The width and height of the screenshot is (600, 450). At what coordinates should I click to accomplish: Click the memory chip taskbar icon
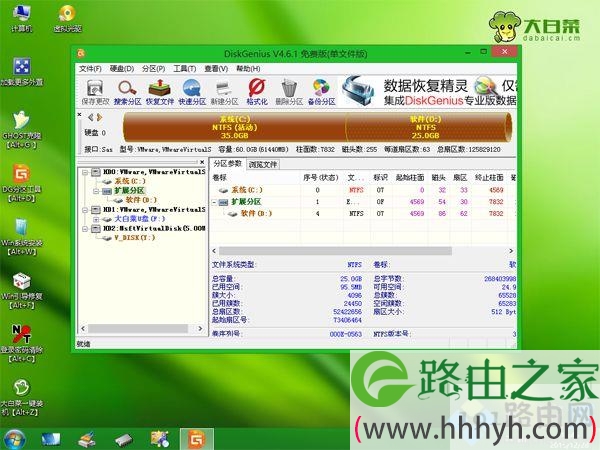[124, 440]
